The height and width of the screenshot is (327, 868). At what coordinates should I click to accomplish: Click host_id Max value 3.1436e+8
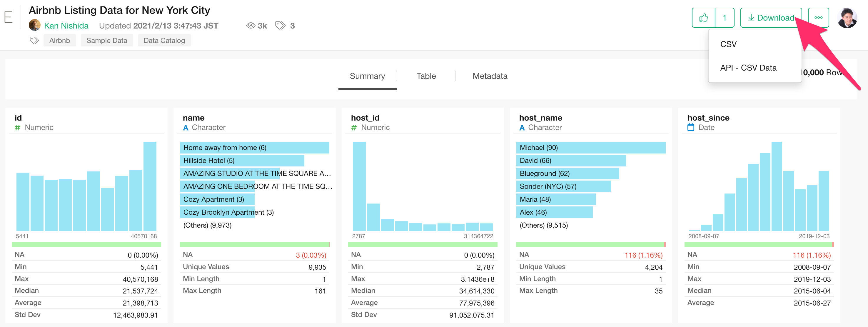tap(478, 279)
